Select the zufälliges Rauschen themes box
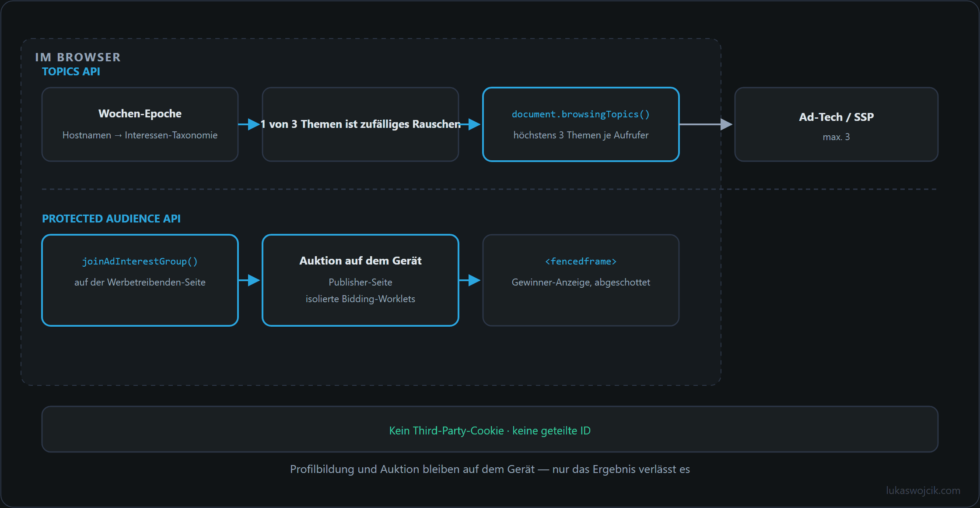This screenshot has width=980, height=508. click(360, 124)
